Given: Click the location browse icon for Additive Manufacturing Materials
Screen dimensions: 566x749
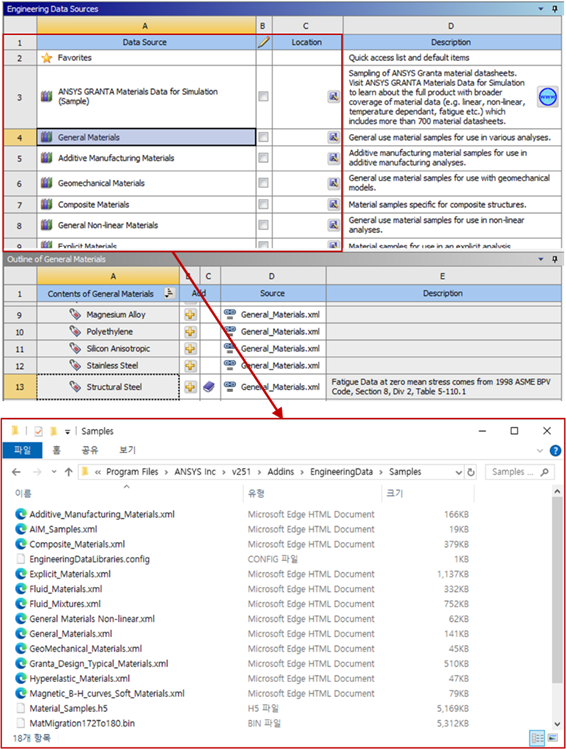Looking at the screenshot, I should pos(333,158).
